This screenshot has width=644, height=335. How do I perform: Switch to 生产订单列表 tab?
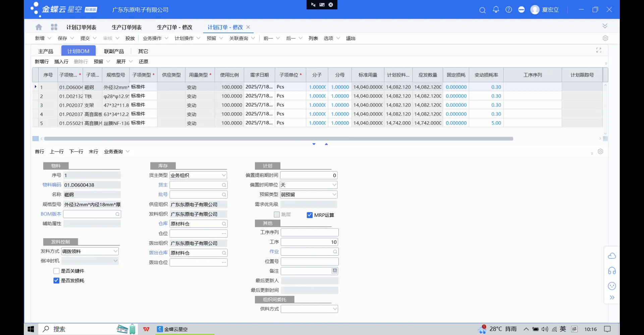(x=126, y=27)
